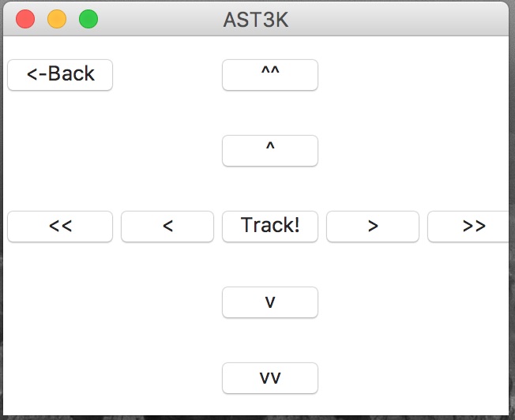The image size is (515, 420).
Task: Move fast left using << button
Action: (x=60, y=227)
